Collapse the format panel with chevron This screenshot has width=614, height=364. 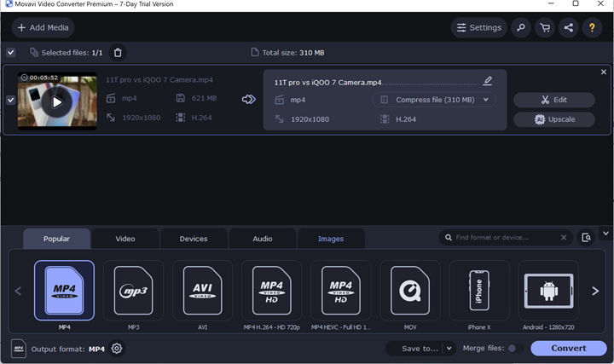(x=605, y=234)
